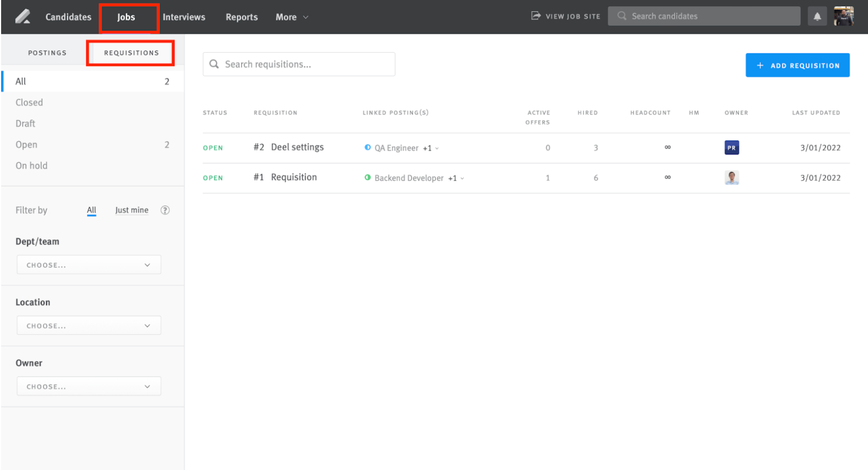Open the Reports tab

point(242,17)
